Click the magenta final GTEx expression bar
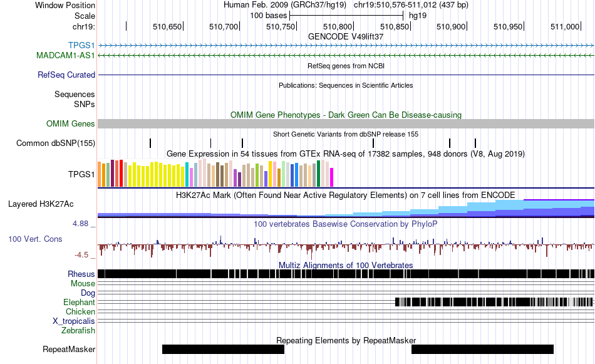 pyautogui.click(x=331, y=177)
